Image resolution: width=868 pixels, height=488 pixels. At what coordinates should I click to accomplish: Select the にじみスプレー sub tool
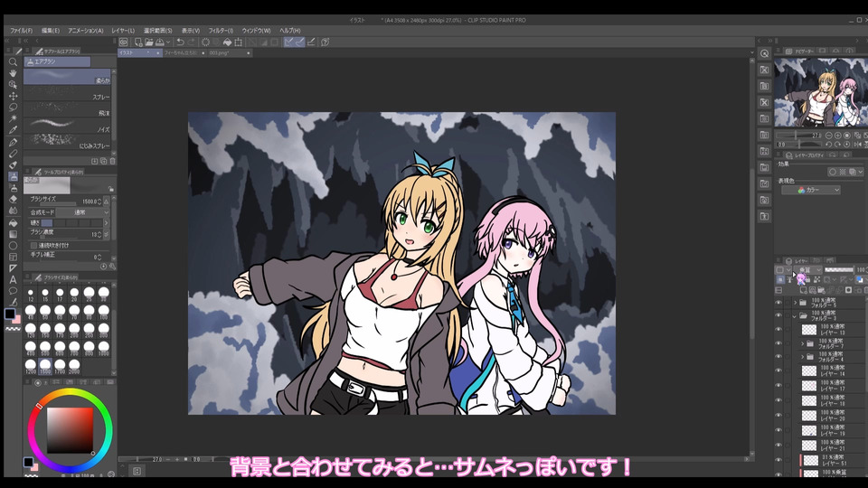(x=68, y=142)
